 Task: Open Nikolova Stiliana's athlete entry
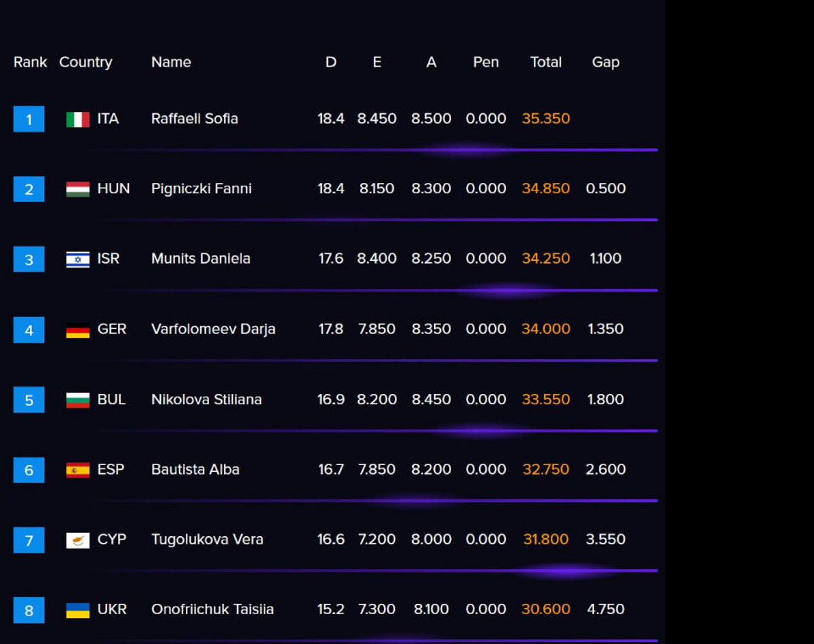click(206, 399)
